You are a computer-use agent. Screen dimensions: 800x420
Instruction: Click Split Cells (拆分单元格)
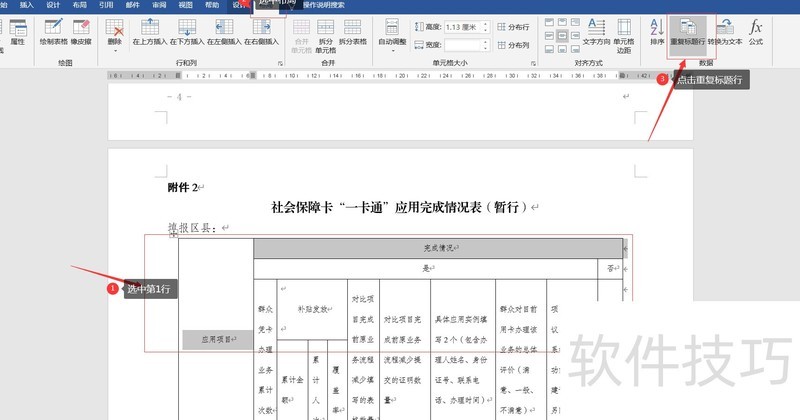coord(326,36)
